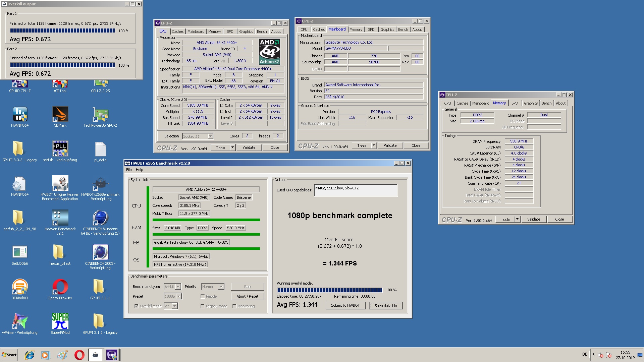The image size is (644, 362).
Task: Launch Heaven Benchmark v2.1
Action: 60,223
